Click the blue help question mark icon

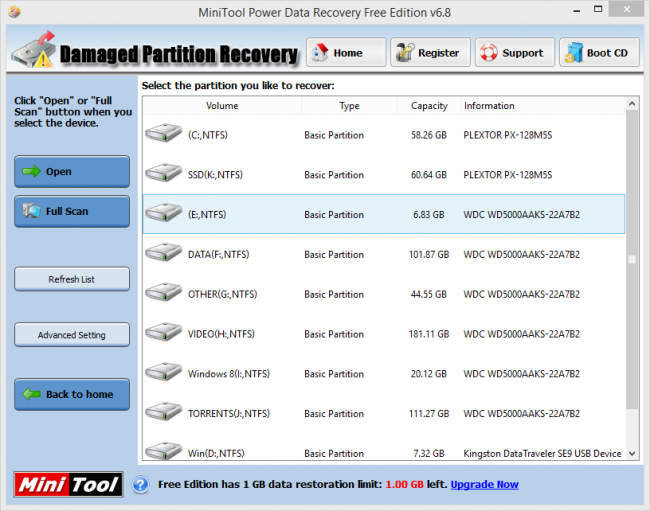(140, 485)
